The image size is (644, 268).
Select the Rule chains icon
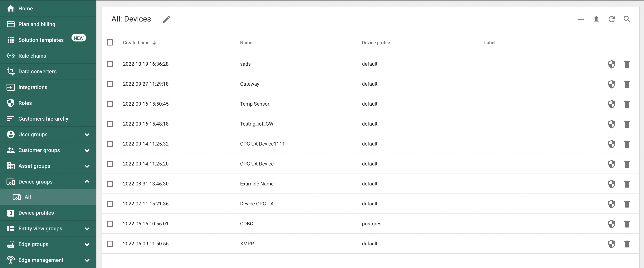11,56
